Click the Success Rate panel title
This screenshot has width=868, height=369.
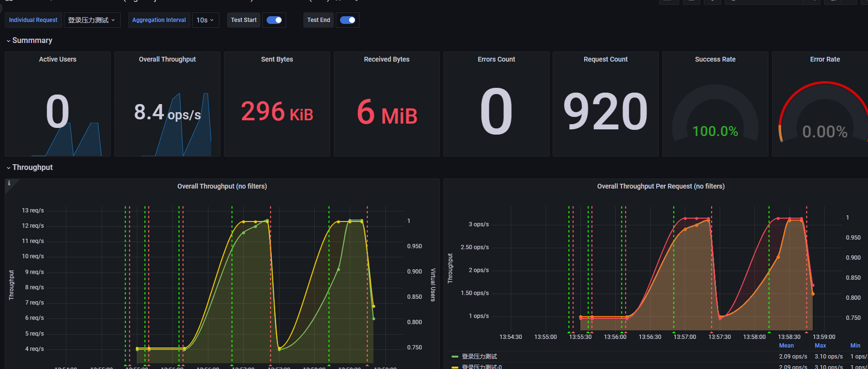[715, 59]
